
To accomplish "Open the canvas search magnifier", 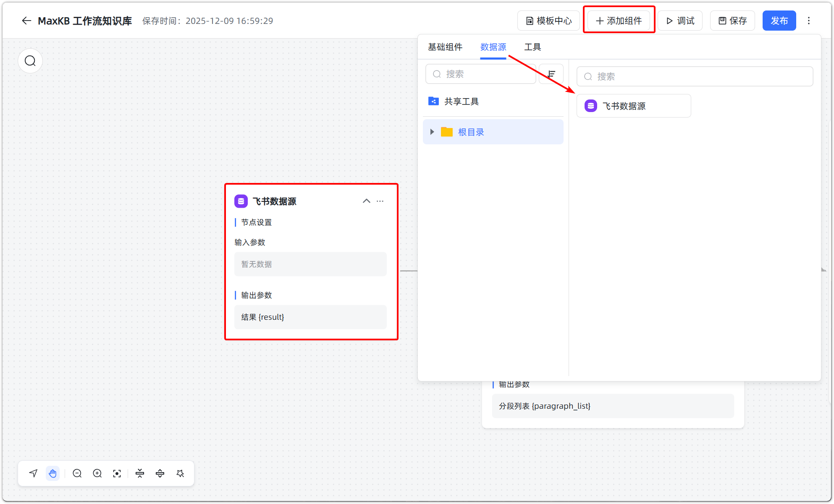I will coord(30,60).
